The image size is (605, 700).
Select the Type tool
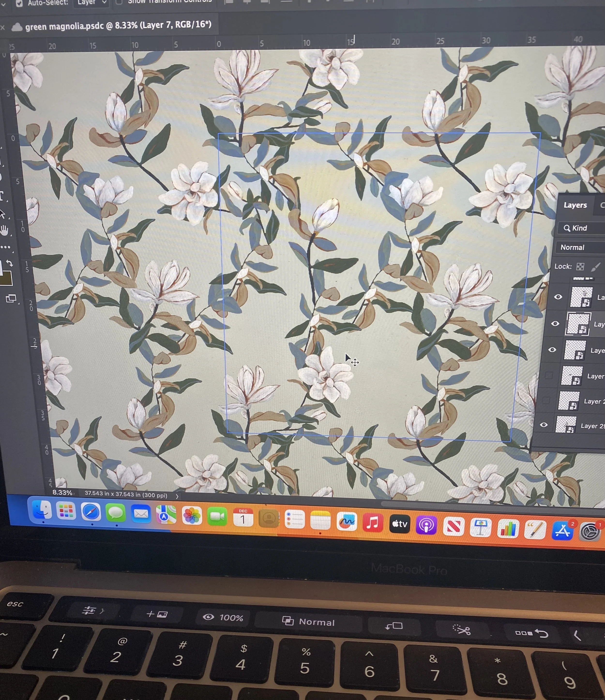coord(2,196)
